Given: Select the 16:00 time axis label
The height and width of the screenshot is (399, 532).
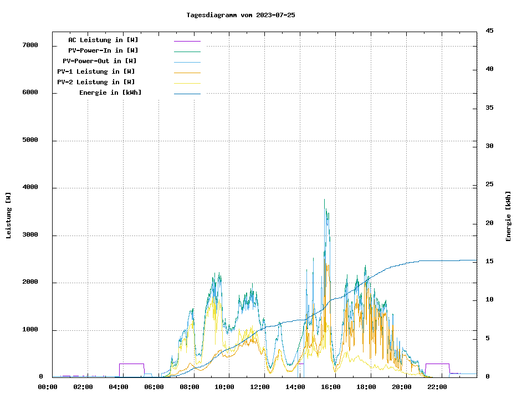Looking at the screenshot, I should pyautogui.click(x=331, y=387).
